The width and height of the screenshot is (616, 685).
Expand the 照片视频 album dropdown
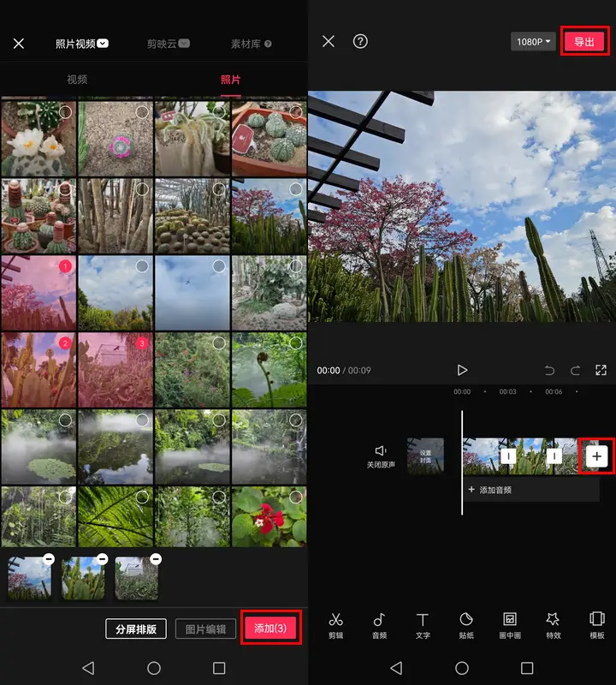[82, 43]
